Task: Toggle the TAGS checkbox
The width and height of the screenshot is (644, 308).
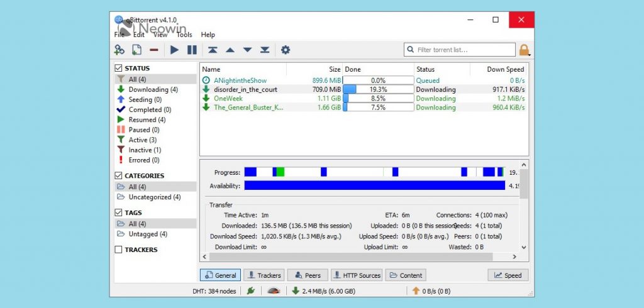Action: tap(118, 212)
